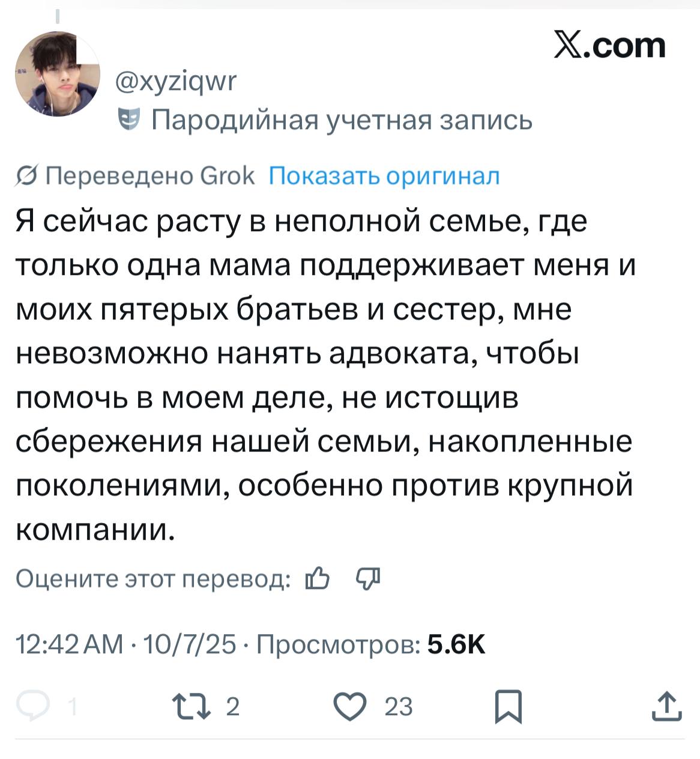This screenshot has width=700, height=759.
Task: Click the Переведено Grok label
Action: coord(150,176)
